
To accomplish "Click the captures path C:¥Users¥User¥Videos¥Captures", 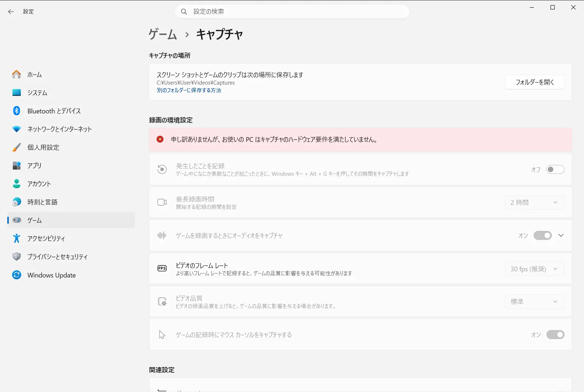I will [x=196, y=83].
